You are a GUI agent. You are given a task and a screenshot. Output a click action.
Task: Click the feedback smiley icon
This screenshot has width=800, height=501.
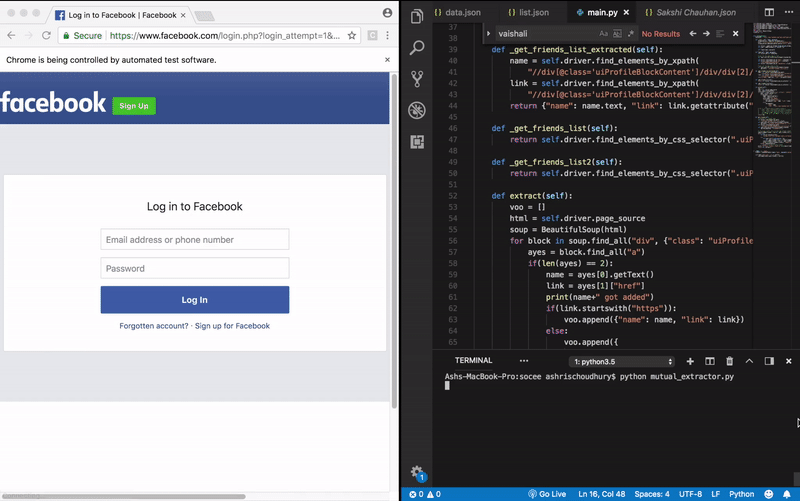click(768, 494)
